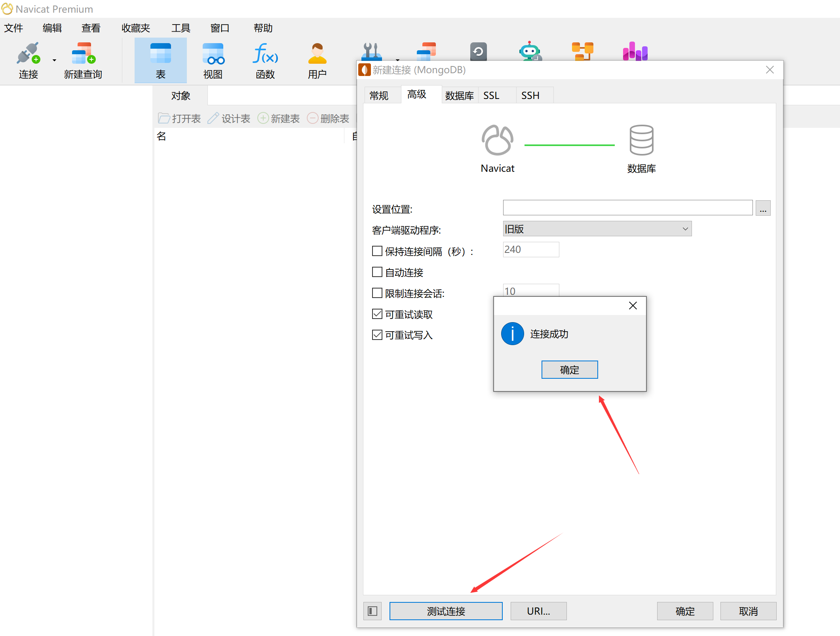Select the 对象 tab in main window
The image size is (840, 636).
(x=181, y=96)
